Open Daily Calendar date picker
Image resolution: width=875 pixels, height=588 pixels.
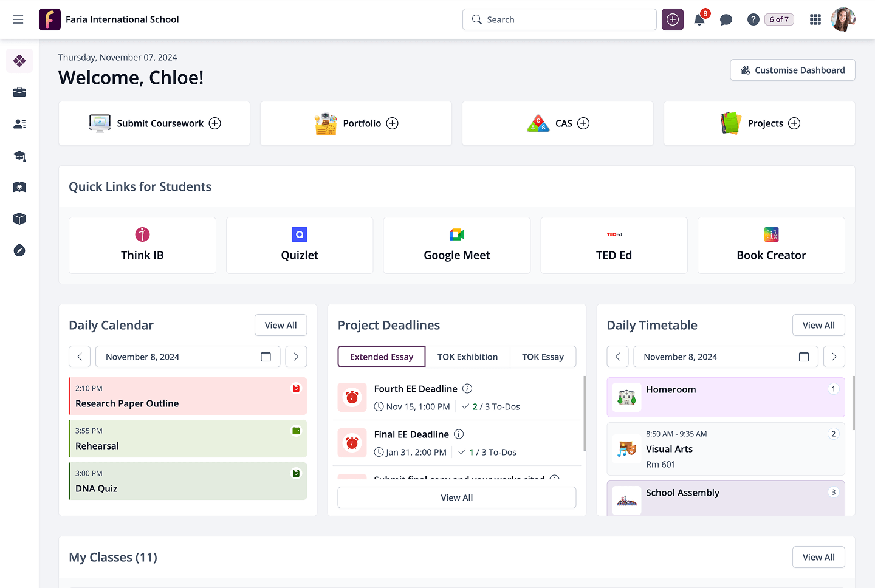point(266,357)
